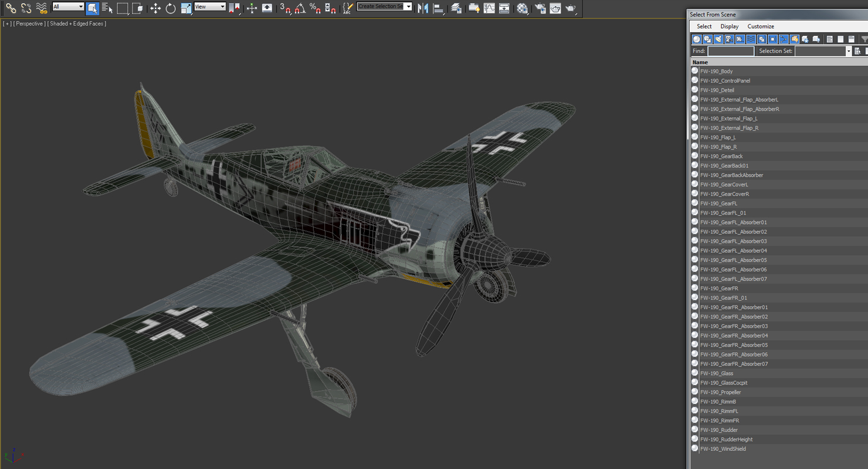Select FW-190_ControlPanel in the list
The height and width of the screenshot is (469, 868).
[x=779, y=80]
